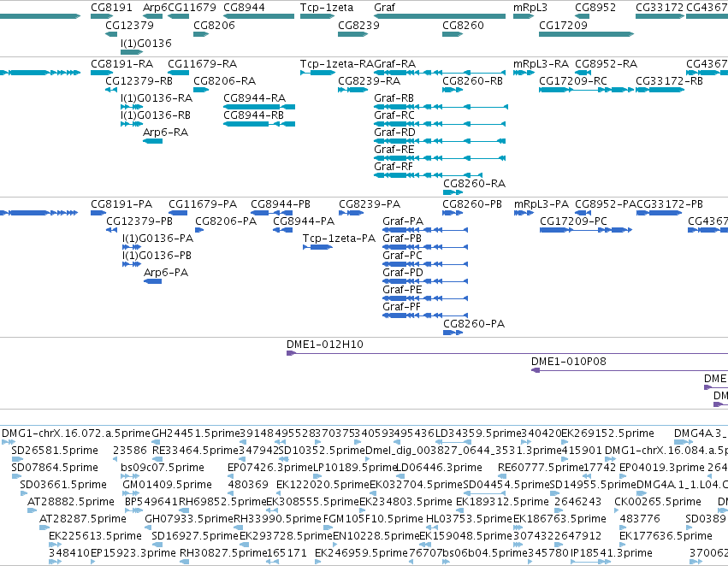The width and height of the screenshot is (728, 566).
Task: Select the bs09c07.5prime EST label
Action: [x=162, y=467]
